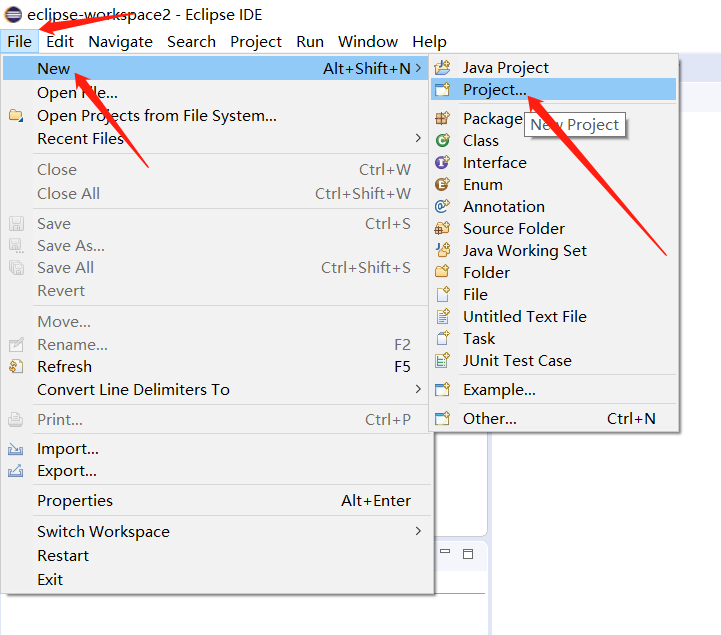The image size is (721, 635).
Task: Expand the Switch Workspace submenu
Action: point(418,532)
